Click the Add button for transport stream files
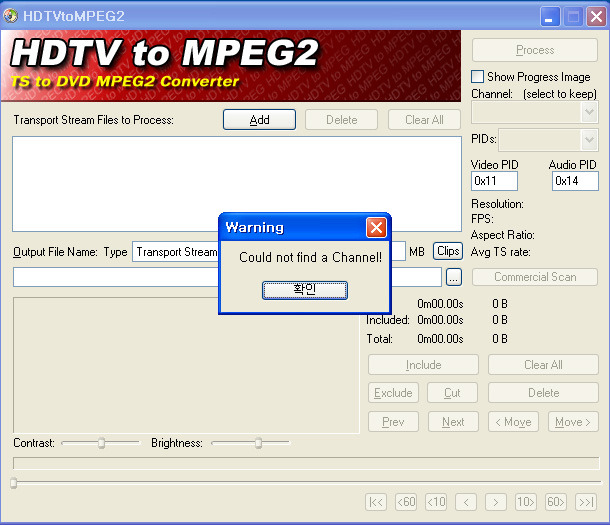 point(259,120)
